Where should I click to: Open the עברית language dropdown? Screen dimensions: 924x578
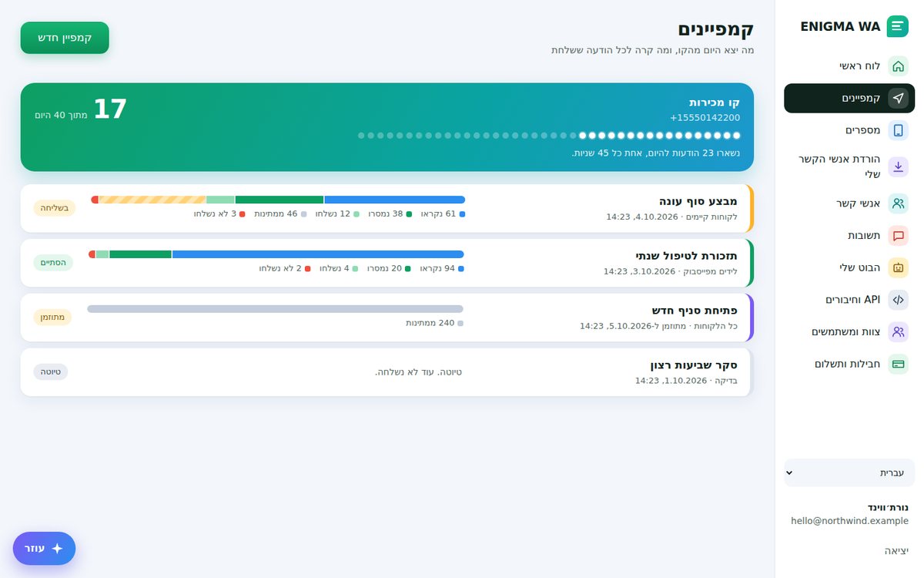click(849, 472)
